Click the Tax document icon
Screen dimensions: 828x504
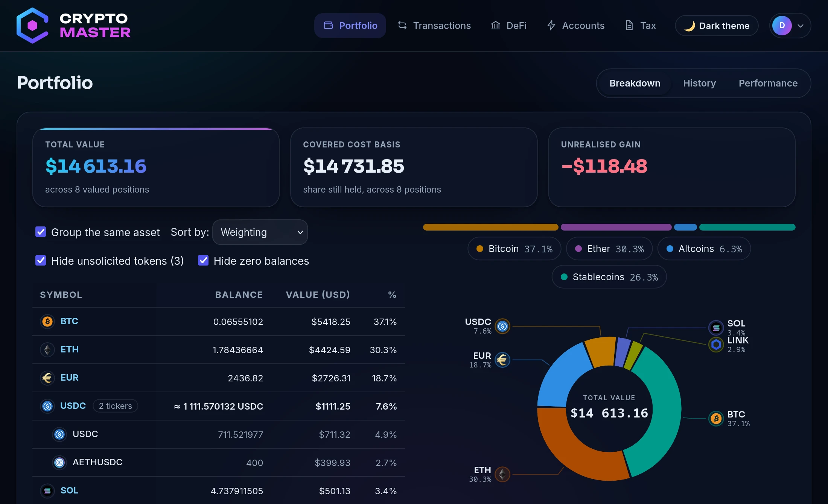(x=629, y=26)
